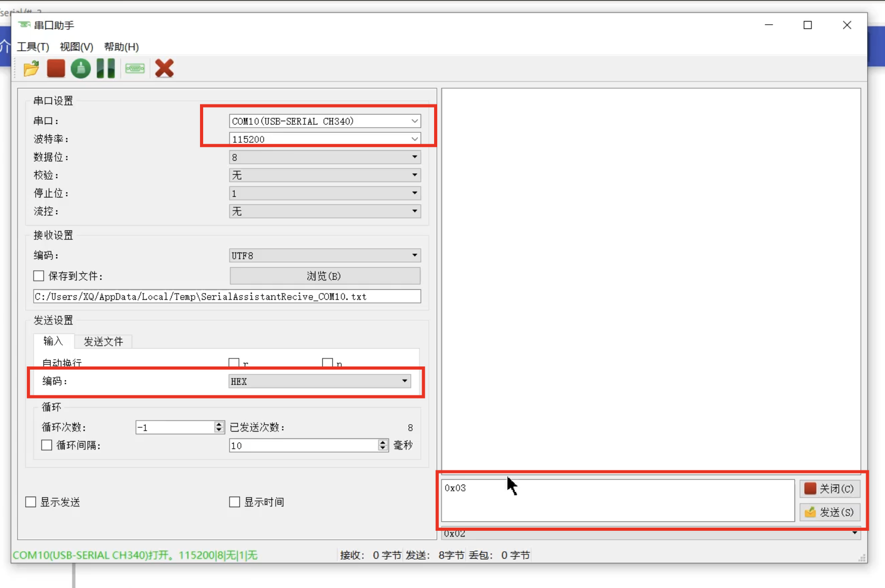Increase 循环次数 with up arrow

219,424
